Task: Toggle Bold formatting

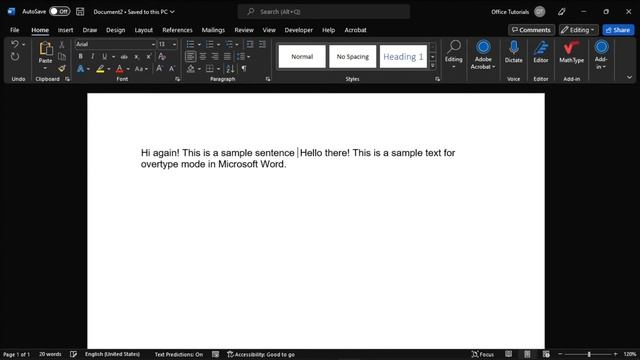Action: point(80,56)
